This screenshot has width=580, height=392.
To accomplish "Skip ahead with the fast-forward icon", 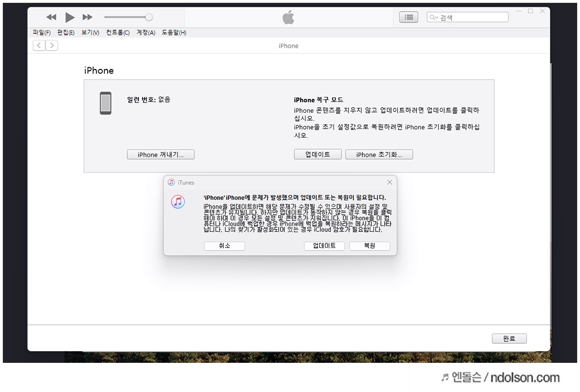I will [x=88, y=17].
